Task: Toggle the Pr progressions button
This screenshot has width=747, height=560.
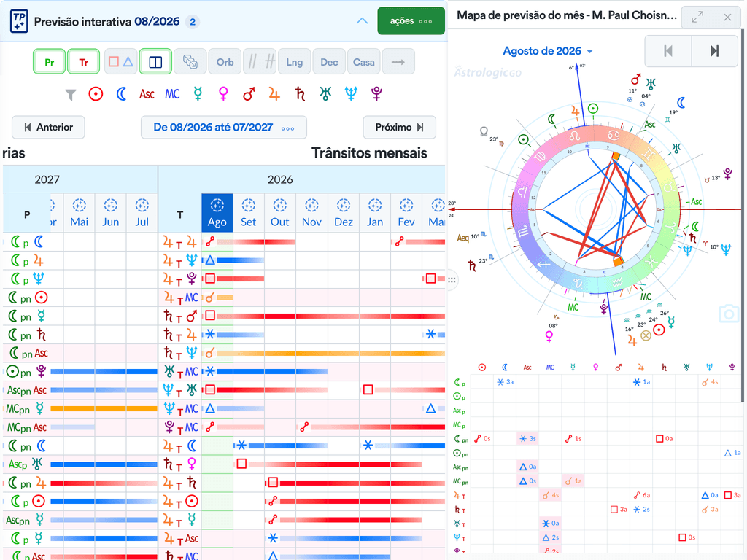Action: pyautogui.click(x=50, y=62)
